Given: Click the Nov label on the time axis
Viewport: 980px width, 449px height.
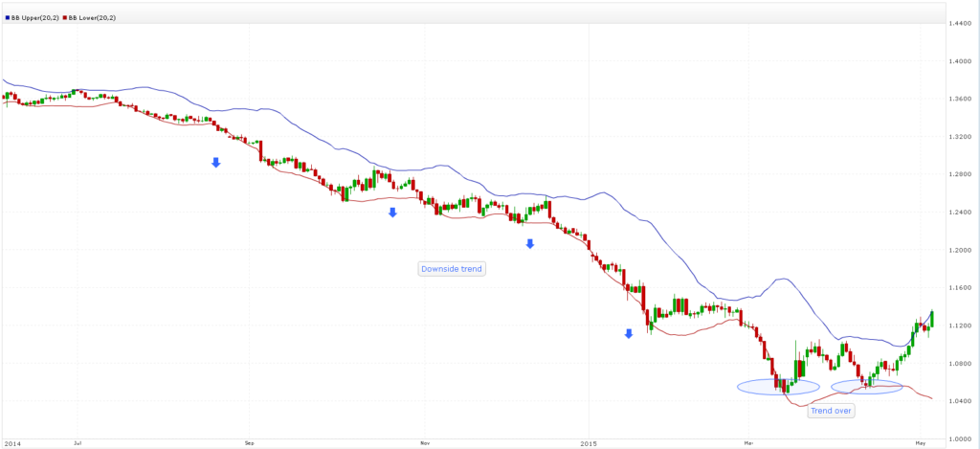Looking at the screenshot, I should (422, 444).
